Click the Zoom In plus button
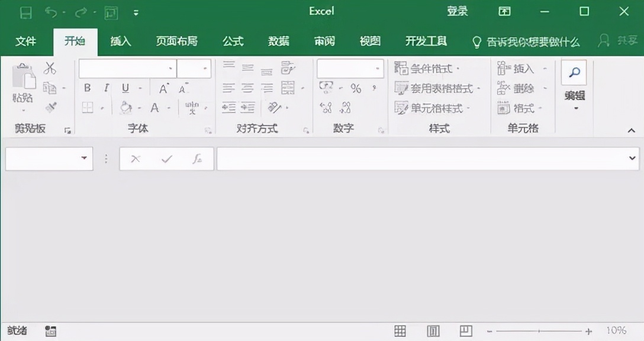Image resolution: width=644 pixels, height=341 pixels. [x=588, y=331]
